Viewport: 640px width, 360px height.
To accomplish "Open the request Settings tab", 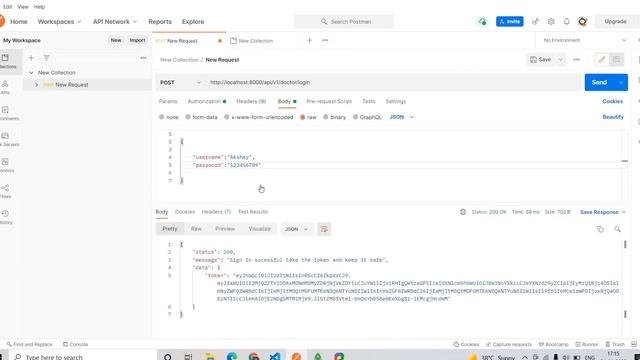I will 396,101.
